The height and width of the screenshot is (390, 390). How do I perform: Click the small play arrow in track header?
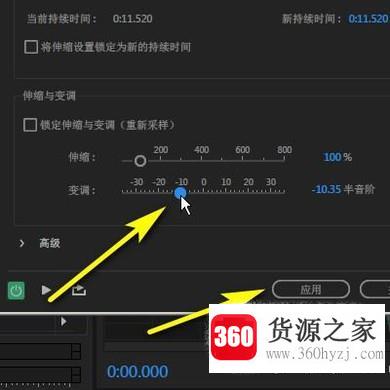coord(63,322)
